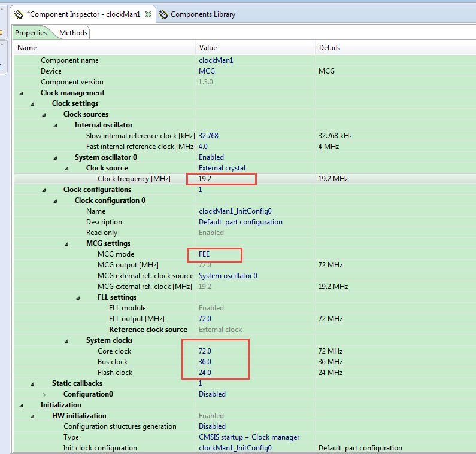Select the Component version row
The width and height of the screenshot is (476, 454).
245,82
